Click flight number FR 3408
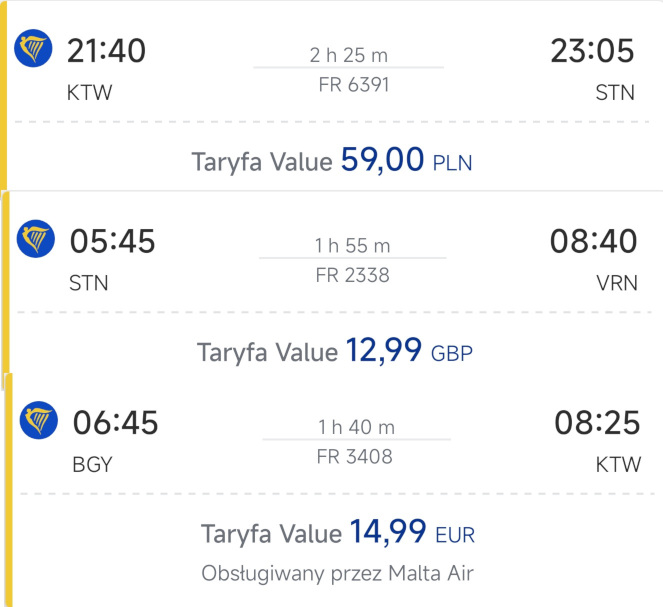The height and width of the screenshot is (607, 663). (355, 457)
